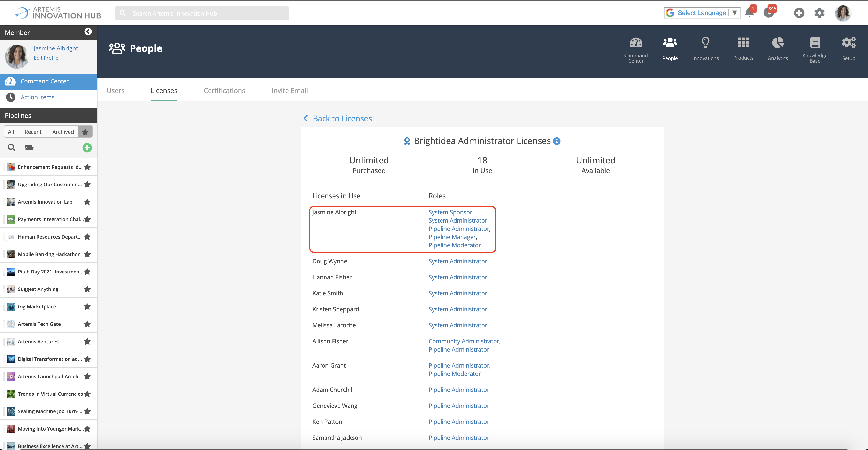Viewport: 868px width, 450px height.
Task: Toggle favorite star for Suggest Anything
Action: (x=87, y=289)
